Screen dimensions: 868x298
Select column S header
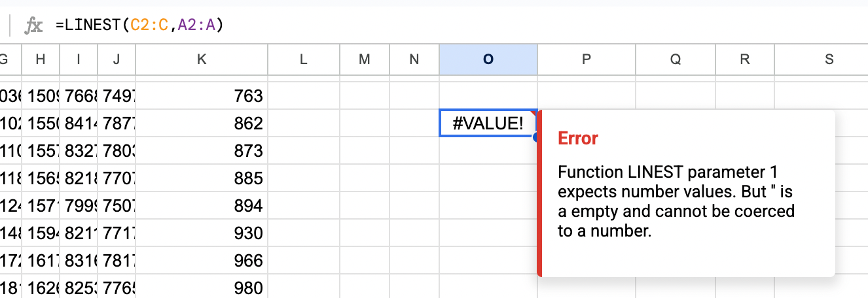click(829, 59)
